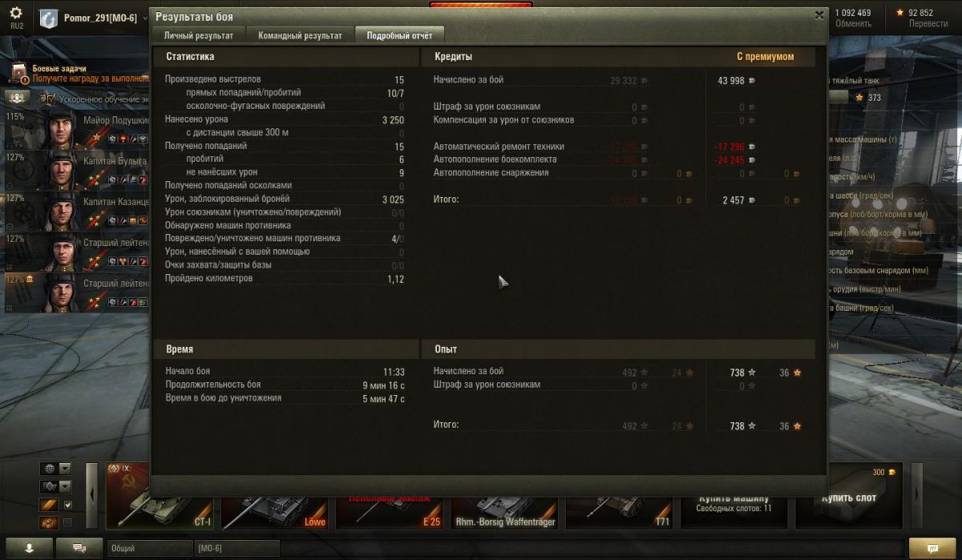Enable the event vehicle filter checkbox
962x560 pixels.
[x=67, y=522]
